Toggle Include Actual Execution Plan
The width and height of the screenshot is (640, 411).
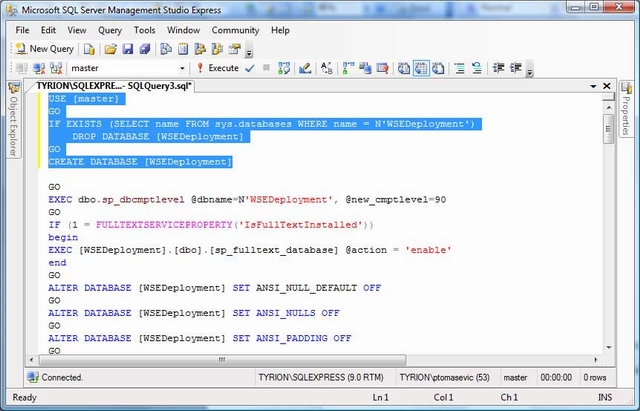[348, 68]
